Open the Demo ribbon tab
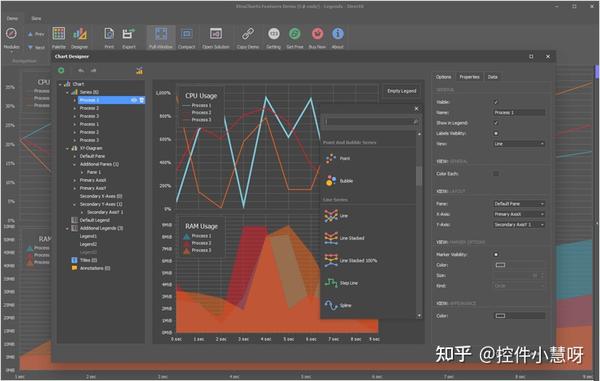This screenshot has width=600, height=381. pos(12,18)
